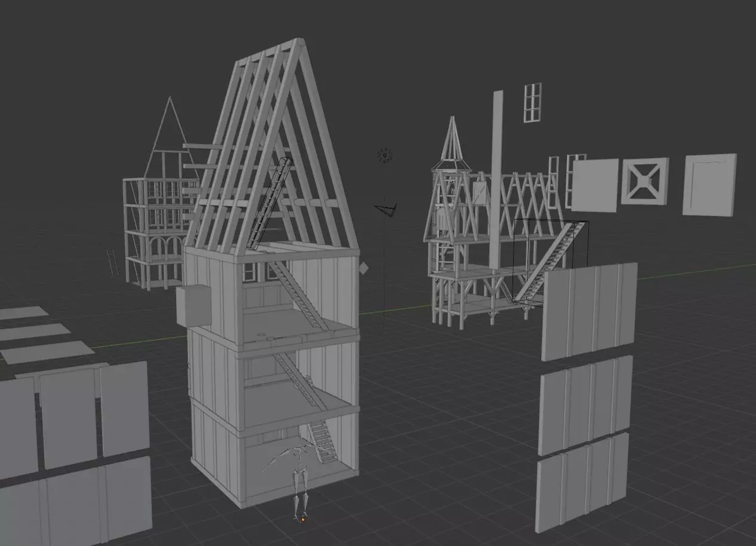
Task: Select the framed square panel at far right
Action: pyautogui.click(x=709, y=184)
